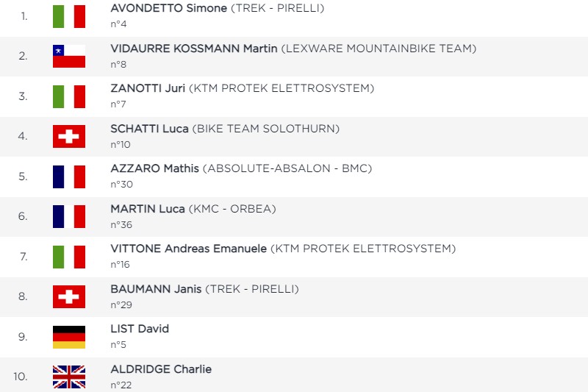Screen dimensions: 588x392
Task: Select MARTIN Luca in the ranking
Action: tap(148, 209)
